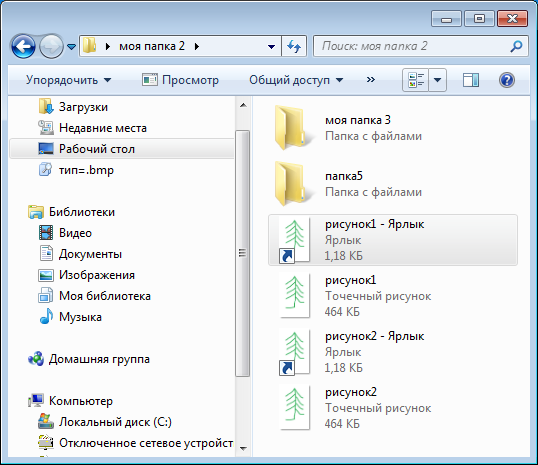Select the 'рисунок1' bitmap thumbnail (464 КБ)

[x=294, y=295]
